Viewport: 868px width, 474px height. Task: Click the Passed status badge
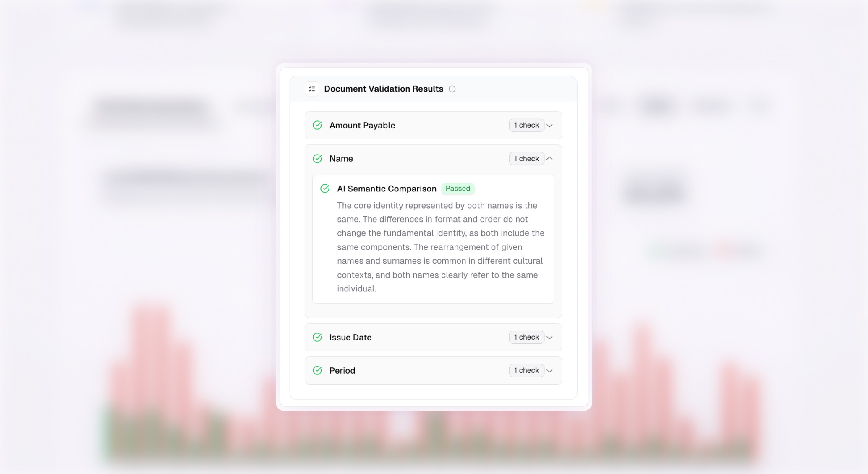pyautogui.click(x=458, y=189)
